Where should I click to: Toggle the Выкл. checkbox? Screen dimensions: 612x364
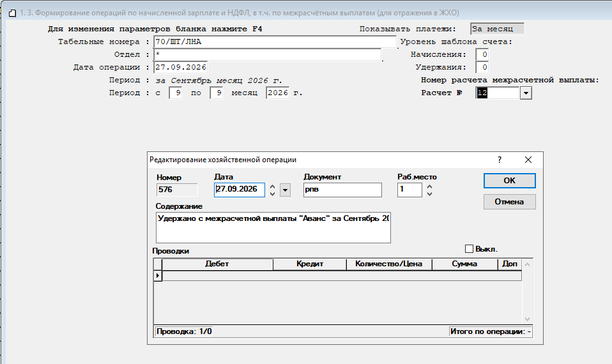pos(469,249)
